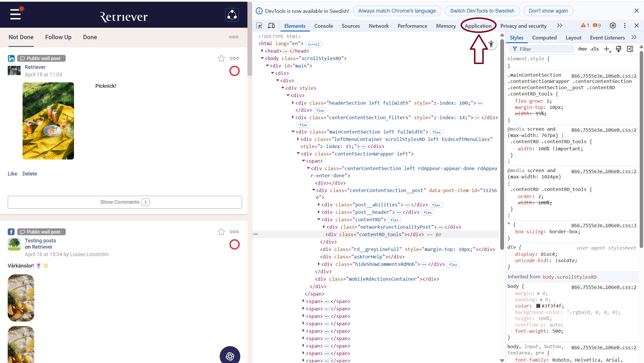
Task: Open the DevTools kebab customize menu
Action: coord(625,25)
